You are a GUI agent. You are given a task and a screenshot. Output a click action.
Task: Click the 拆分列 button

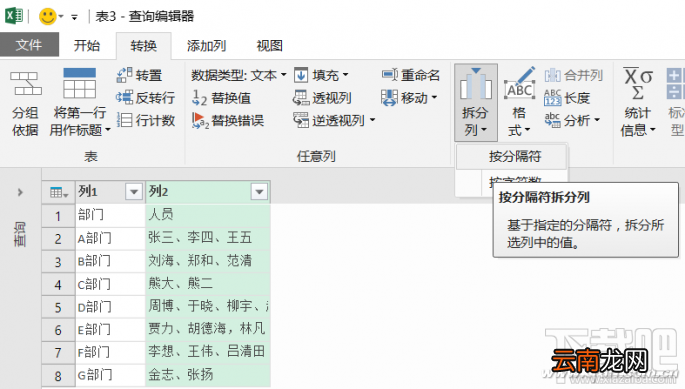(x=475, y=102)
